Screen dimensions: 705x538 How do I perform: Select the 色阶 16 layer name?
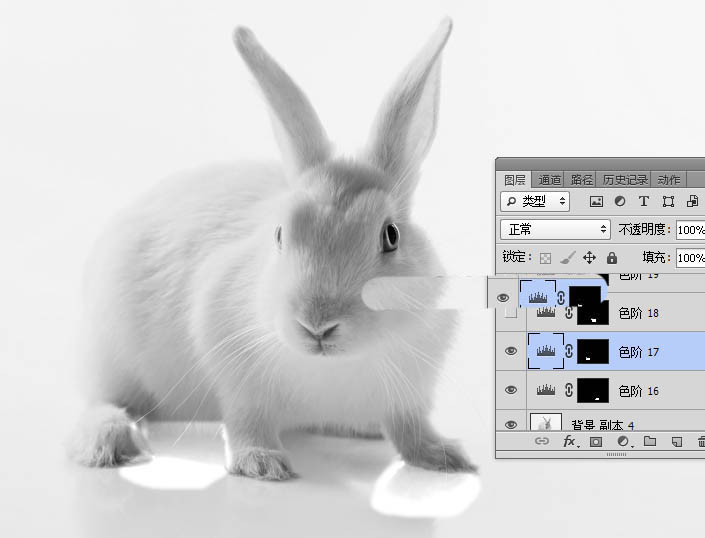(x=639, y=391)
